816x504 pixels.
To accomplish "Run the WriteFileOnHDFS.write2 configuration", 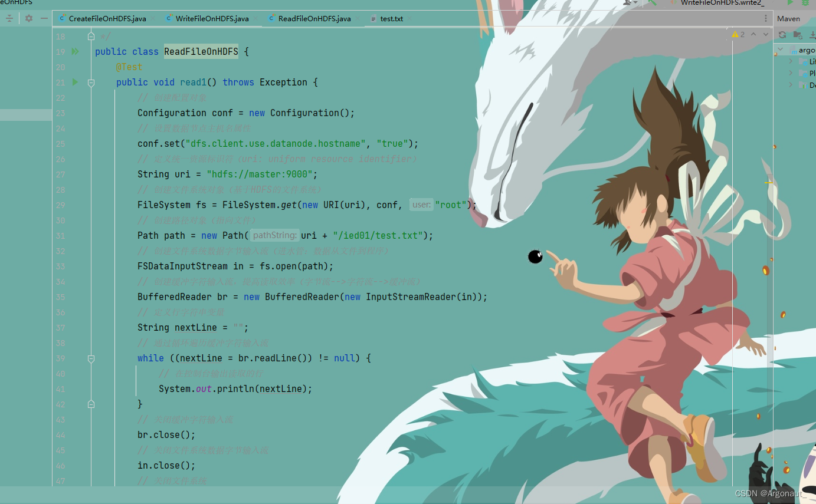I will pos(790,3).
